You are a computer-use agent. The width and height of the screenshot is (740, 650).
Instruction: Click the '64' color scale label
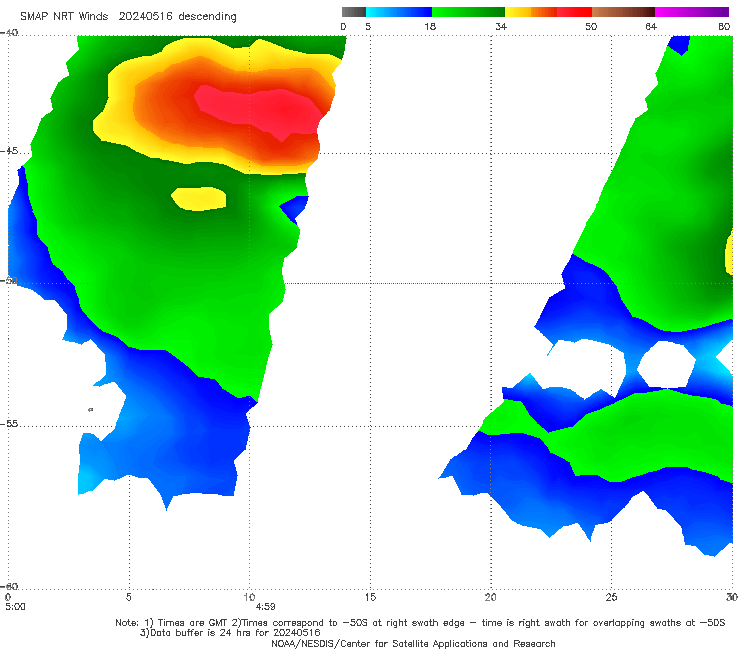coord(651,27)
